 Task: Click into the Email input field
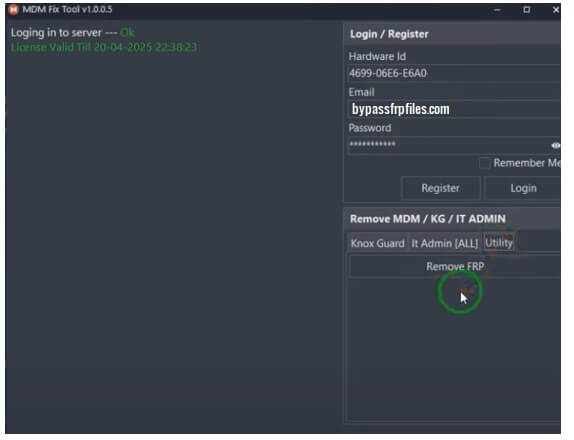(454, 109)
